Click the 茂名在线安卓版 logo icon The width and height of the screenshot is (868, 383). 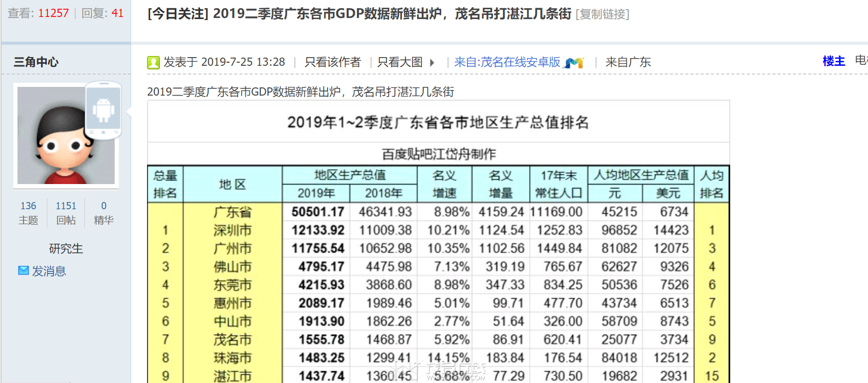pyautogui.click(x=574, y=63)
